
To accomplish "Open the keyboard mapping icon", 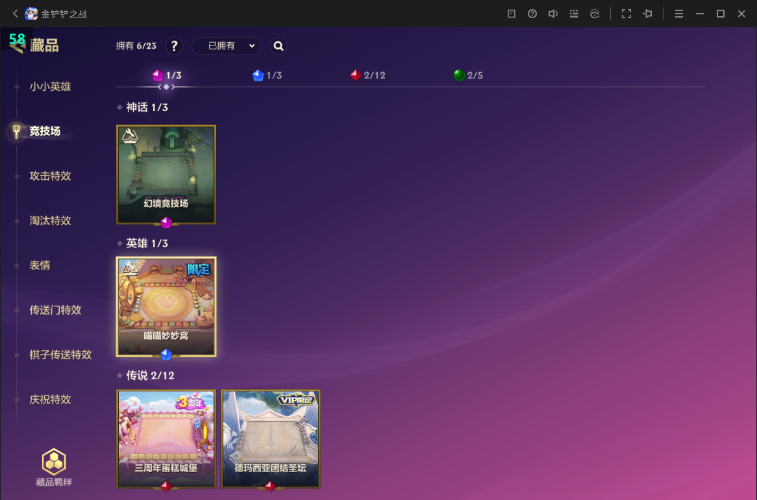I will point(574,14).
